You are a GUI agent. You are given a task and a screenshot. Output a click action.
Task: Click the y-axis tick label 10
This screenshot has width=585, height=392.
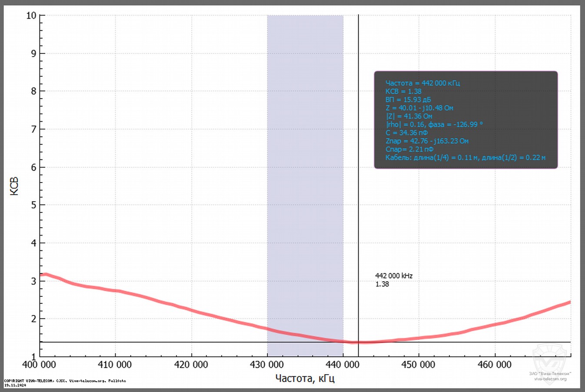pyautogui.click(x=31, y=16)
